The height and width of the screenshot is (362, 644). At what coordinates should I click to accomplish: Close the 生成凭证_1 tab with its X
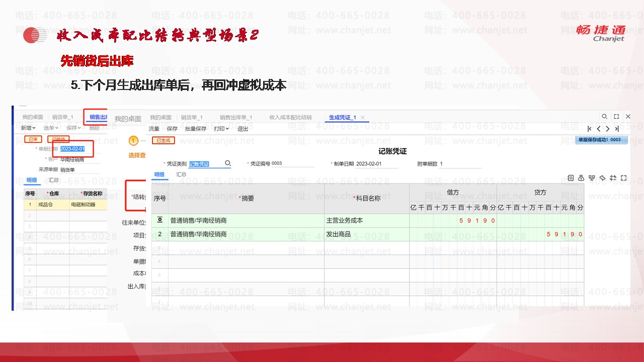pyautogui.click(x=363, y=118)
